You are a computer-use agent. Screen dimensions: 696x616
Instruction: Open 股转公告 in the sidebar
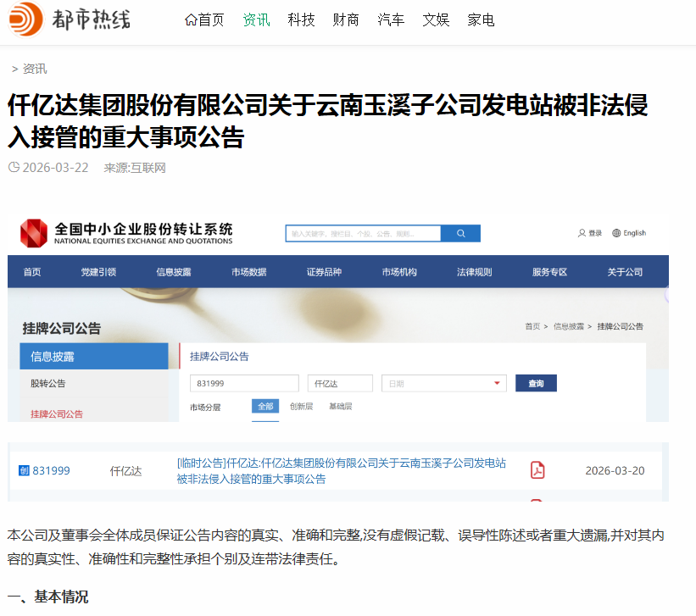click(48, 384)
